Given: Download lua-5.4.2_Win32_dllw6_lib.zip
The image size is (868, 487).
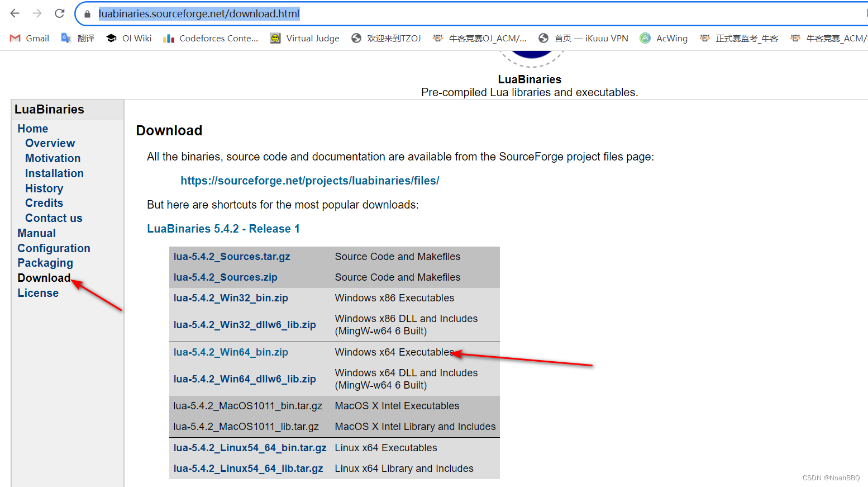Looking at the screenshot, I should [245, 325].
